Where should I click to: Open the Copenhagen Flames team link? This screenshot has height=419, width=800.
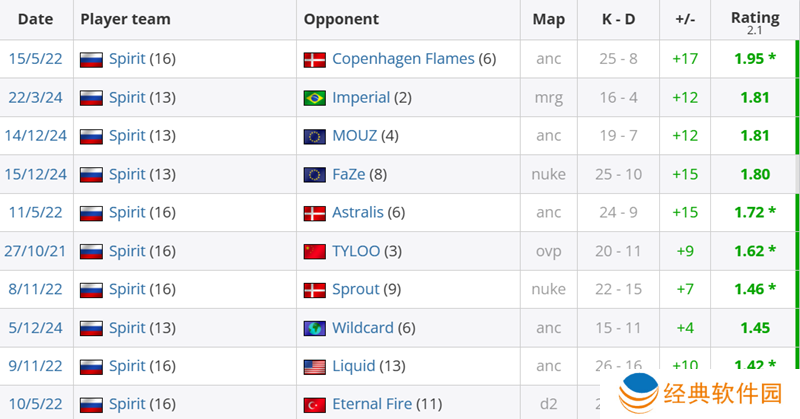tap(403, 59)
